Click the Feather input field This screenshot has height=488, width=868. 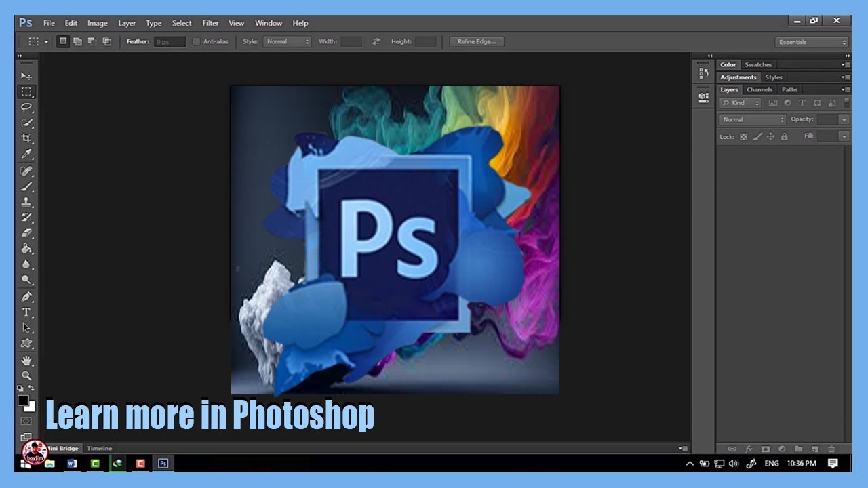(170, 42)
